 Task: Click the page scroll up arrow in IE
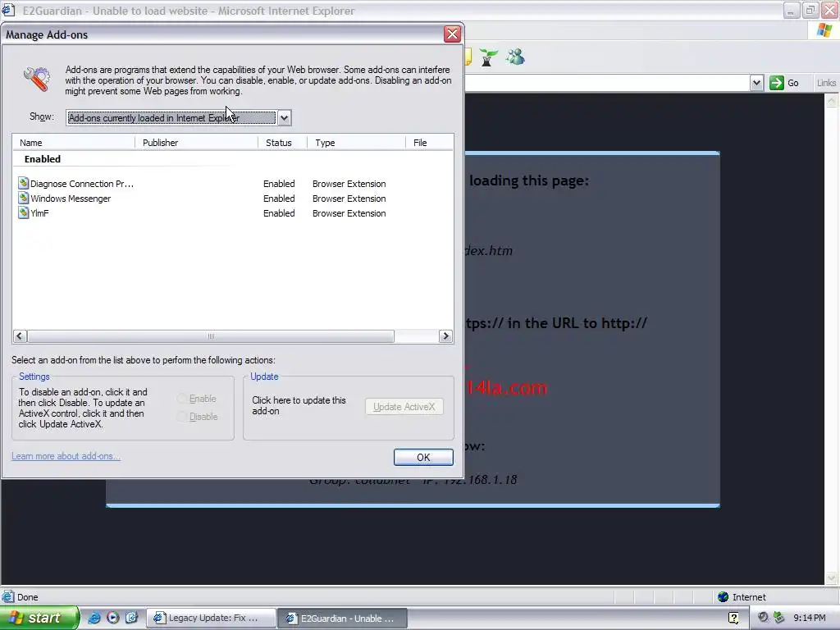point(832,99)
